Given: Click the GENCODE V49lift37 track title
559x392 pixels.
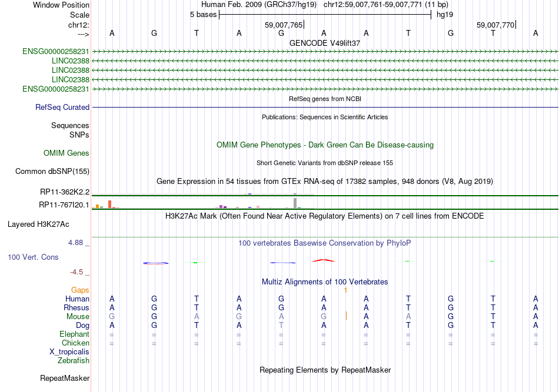Looking at the screenshot, I should click(325, 43).
